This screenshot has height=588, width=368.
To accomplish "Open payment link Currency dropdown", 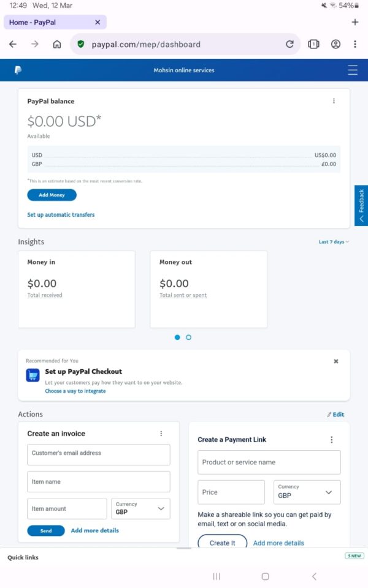I will 305,492.
